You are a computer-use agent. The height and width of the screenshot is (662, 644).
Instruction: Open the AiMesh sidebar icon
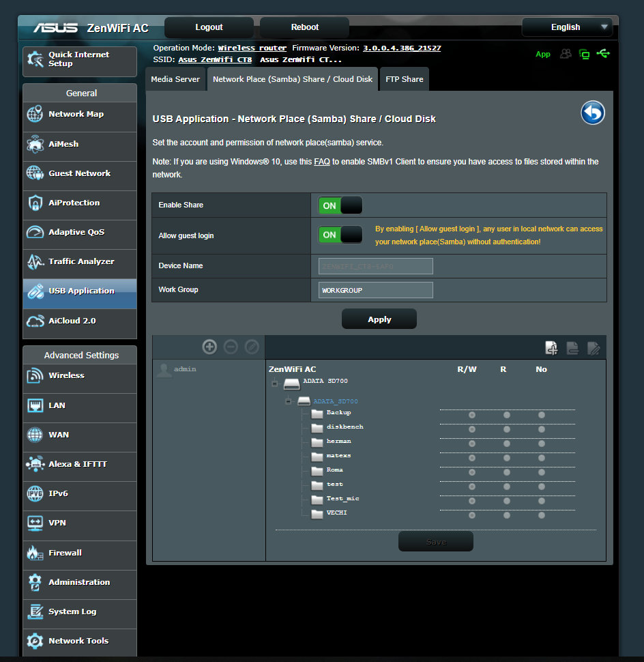click(35, 144)
